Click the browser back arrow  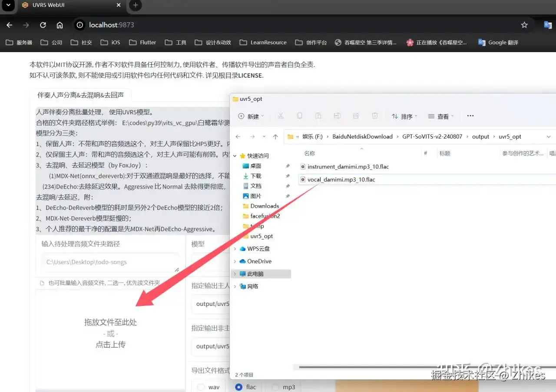click(x=10, y=25)
